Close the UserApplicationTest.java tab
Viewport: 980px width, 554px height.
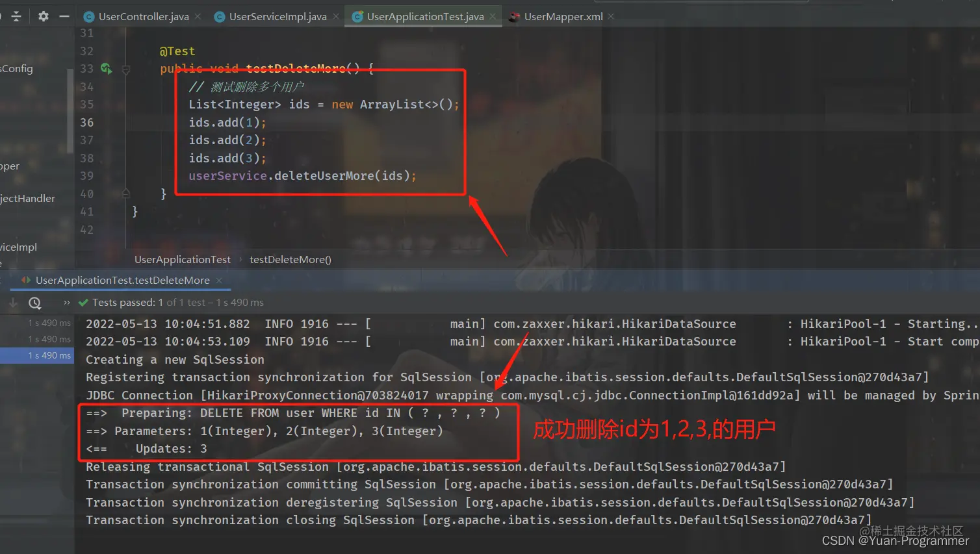point(493,17)
